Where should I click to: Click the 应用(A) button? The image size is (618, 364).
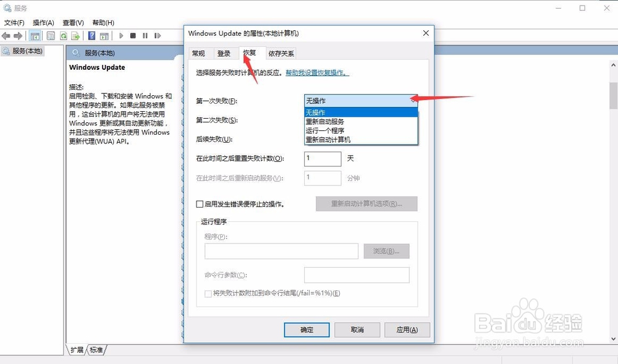[x=407, y=330]
